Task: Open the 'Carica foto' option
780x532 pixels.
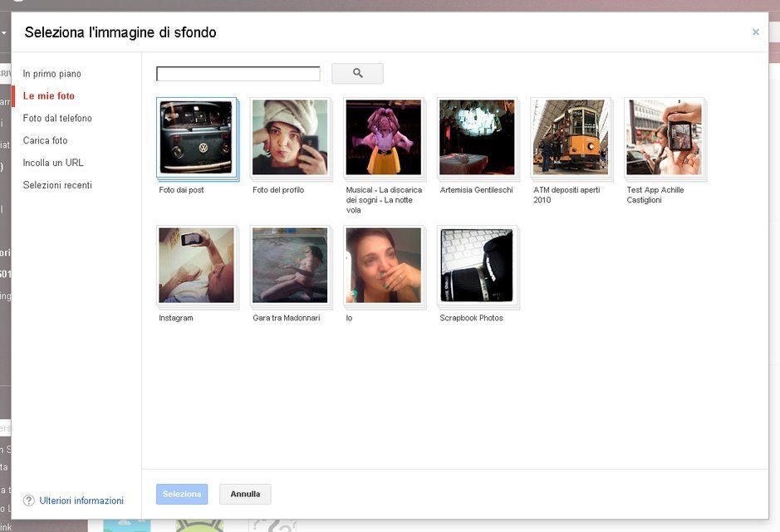Action: point(45,141)
